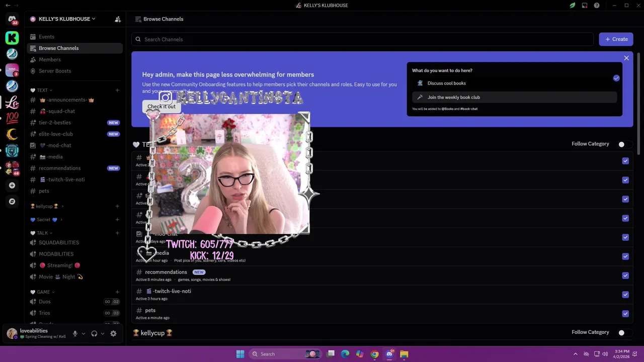Open File Explorer from the taskbar

tap(404, 354)
